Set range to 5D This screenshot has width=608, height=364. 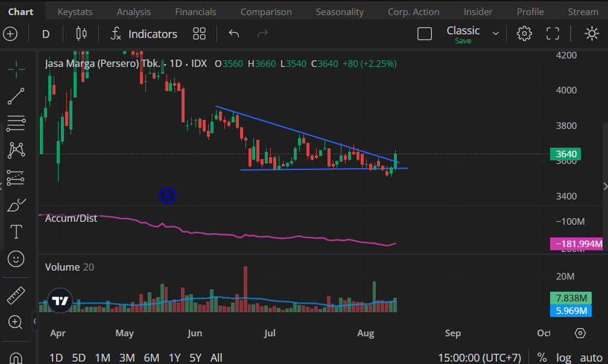click(78, 357)
